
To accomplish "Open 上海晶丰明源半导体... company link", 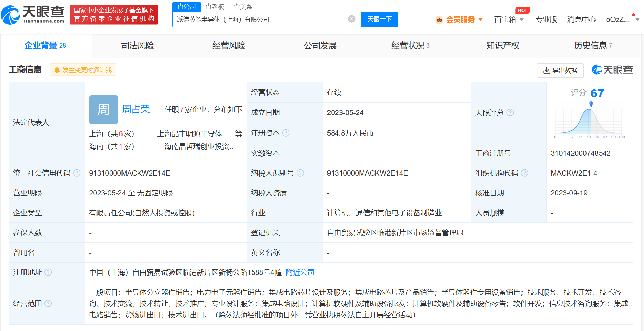I will point(193,133).
